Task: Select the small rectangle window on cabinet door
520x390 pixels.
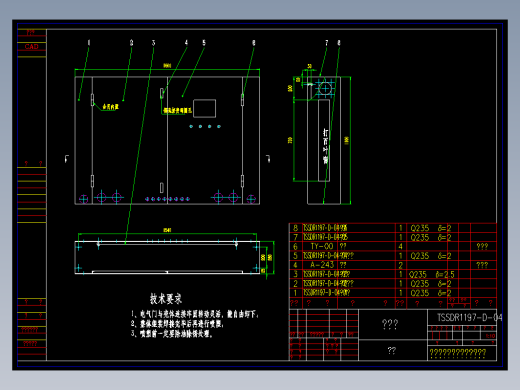Action: point(204,108)
